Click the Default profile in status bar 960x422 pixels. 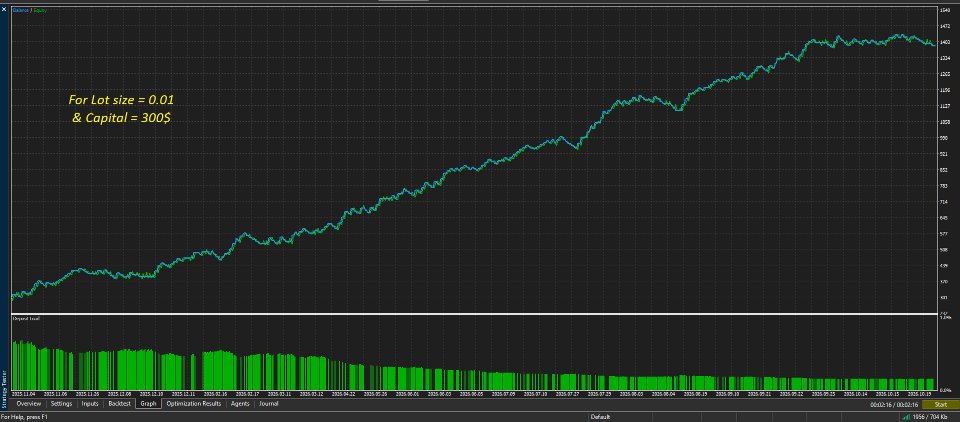pos(600,417)
